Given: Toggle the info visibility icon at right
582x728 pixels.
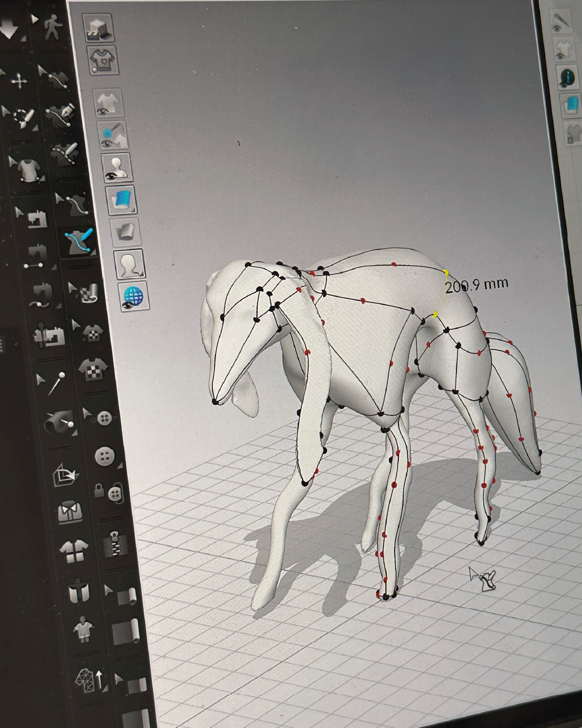Looking at the screenshot, I should [568, 78].
